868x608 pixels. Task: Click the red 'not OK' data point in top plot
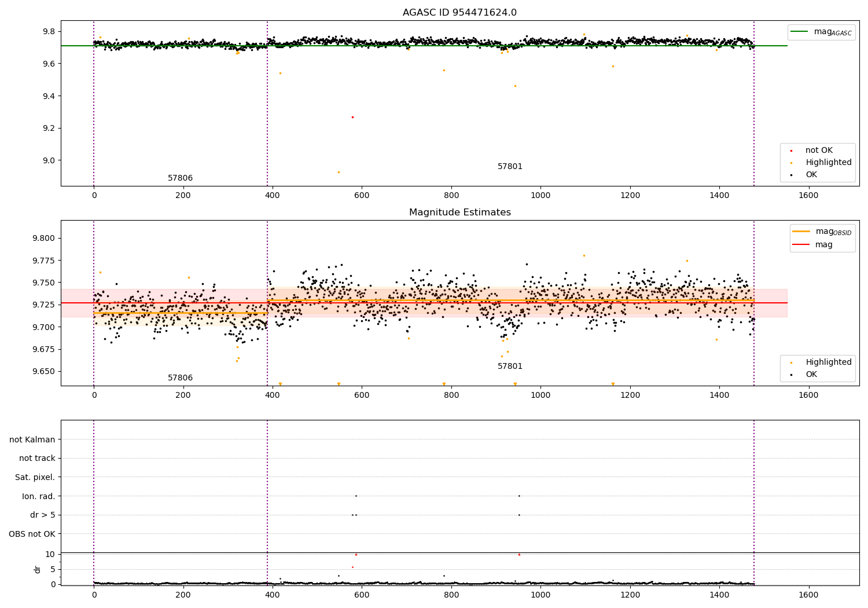coord(352,117)
